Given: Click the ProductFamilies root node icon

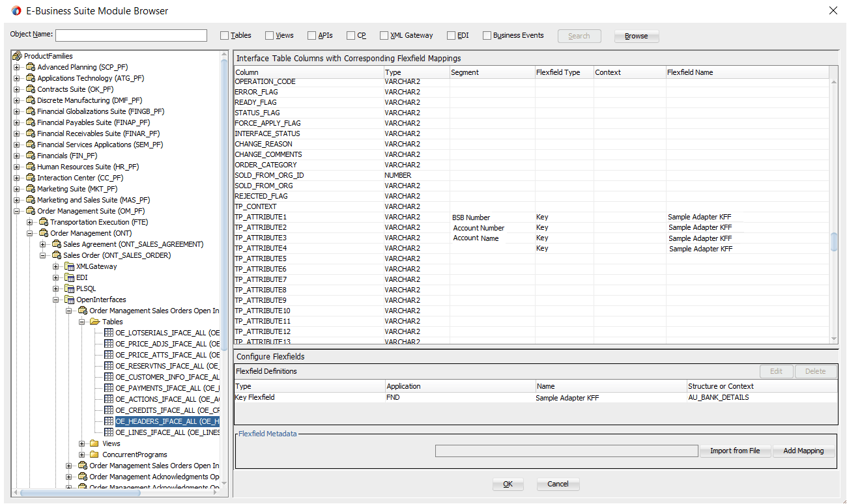Looking at the screenshot, I should tap(17, 56).
